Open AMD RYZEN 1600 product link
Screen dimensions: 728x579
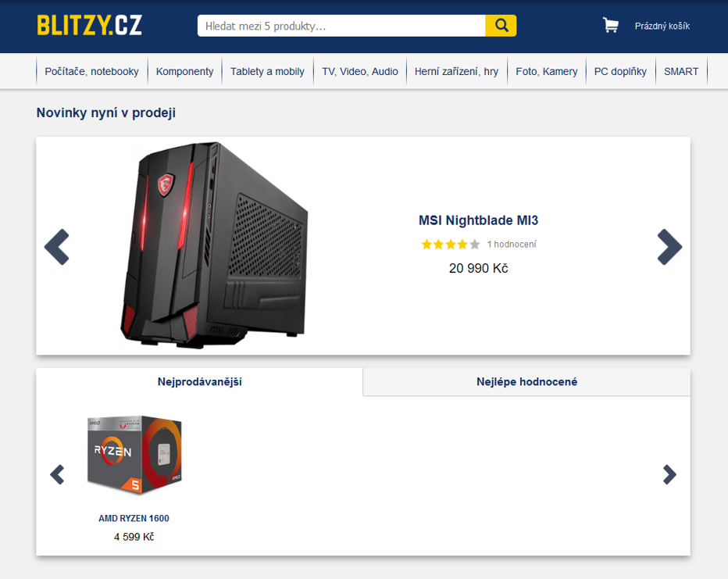point(134,518)
